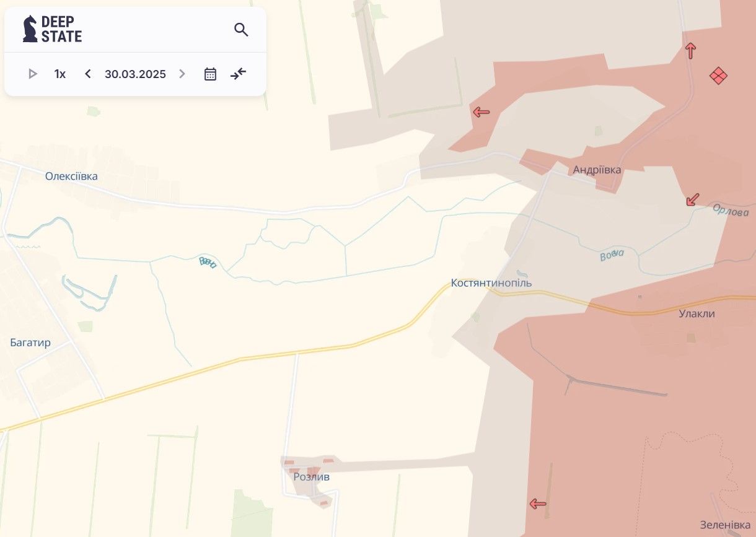Viewport: 756px width, 537px height.
Task: Click the Розлив settlement label
Action: click(x=311, y=477)
